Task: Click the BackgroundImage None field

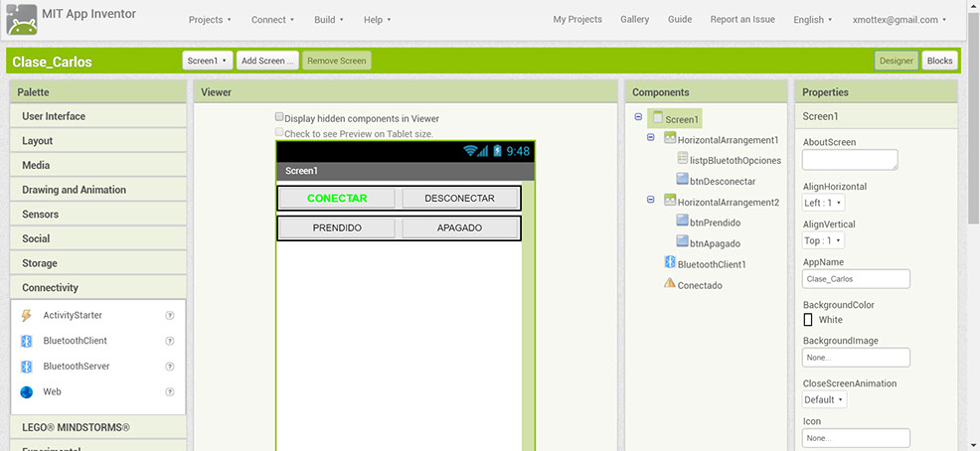Action: 856,358
